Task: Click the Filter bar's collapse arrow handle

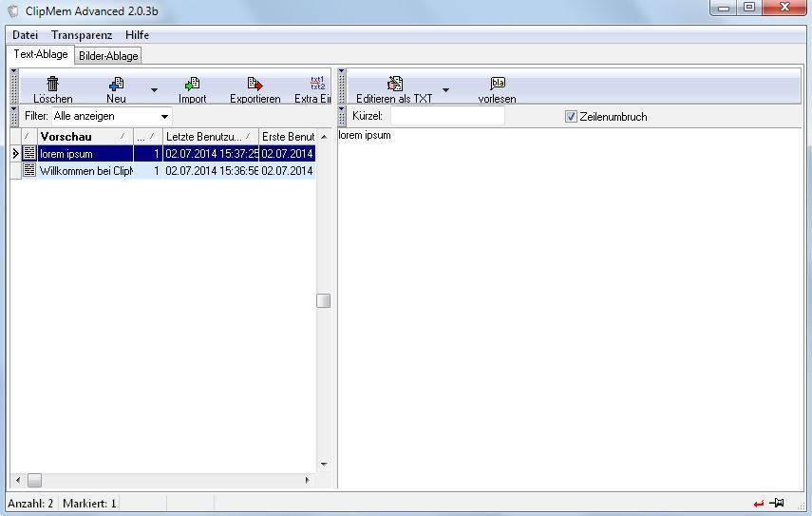Action: (x=14, y=109)
